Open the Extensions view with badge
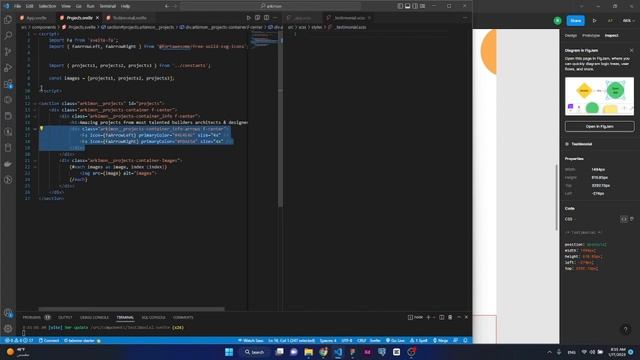Screen dimensions: 640x360 (x=8, y=84)
